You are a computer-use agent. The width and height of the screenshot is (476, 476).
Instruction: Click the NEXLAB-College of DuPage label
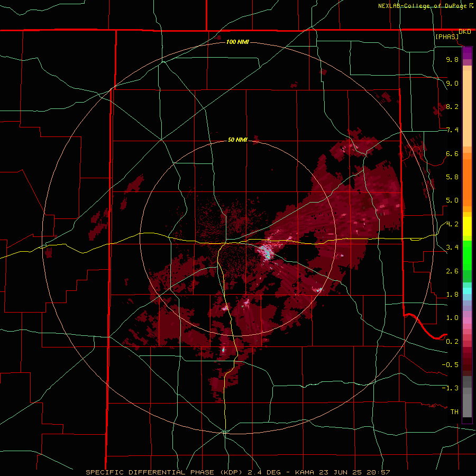coord(423,6)
